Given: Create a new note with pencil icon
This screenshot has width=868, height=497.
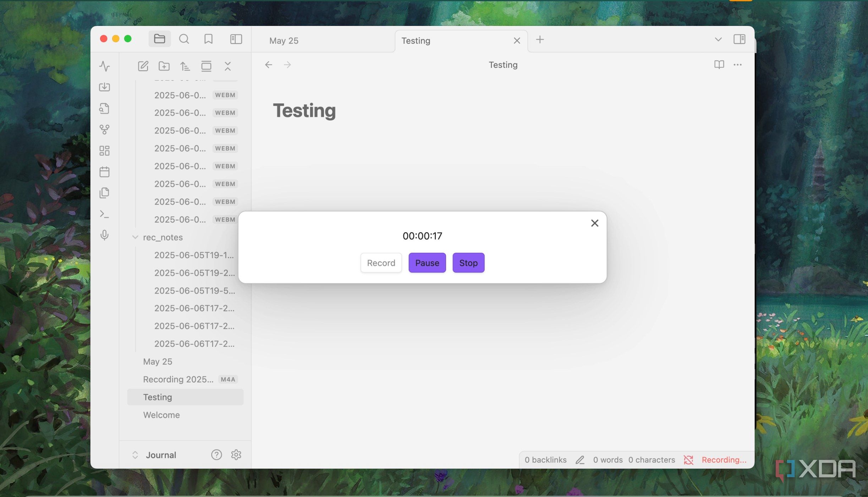Looking at the screenshot, I should (143, 66).
